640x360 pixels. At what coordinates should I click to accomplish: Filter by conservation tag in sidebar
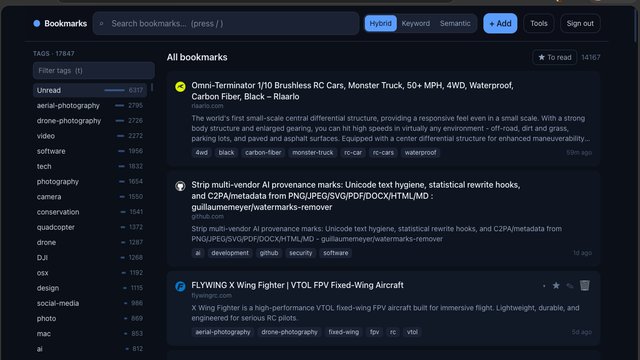click(x=90, y=212)
